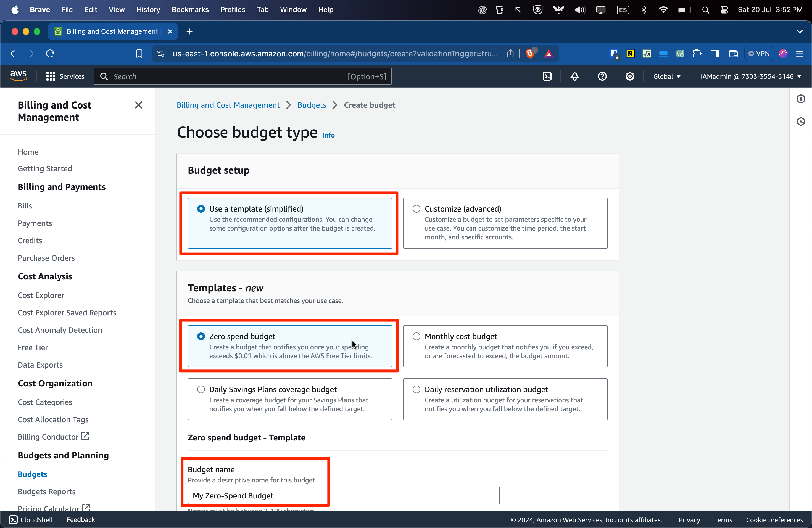
Task: Select the Monthly cost budget template
Action: 416,336
